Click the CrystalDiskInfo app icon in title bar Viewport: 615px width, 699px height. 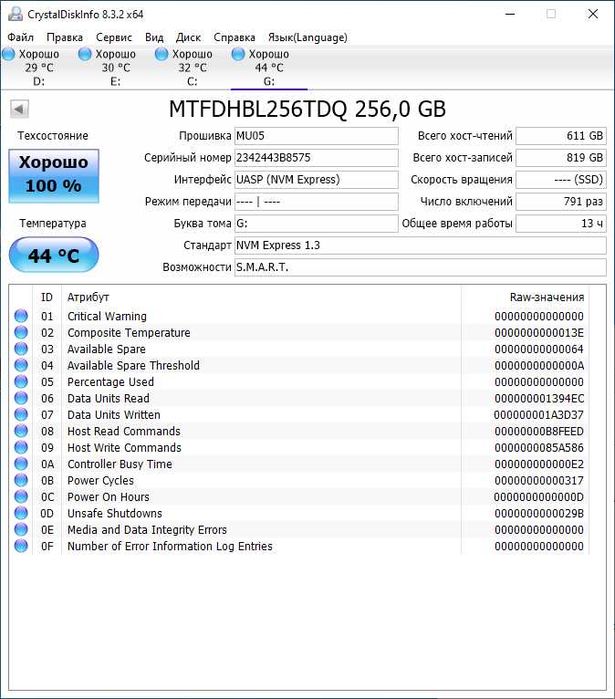(15, 14)
